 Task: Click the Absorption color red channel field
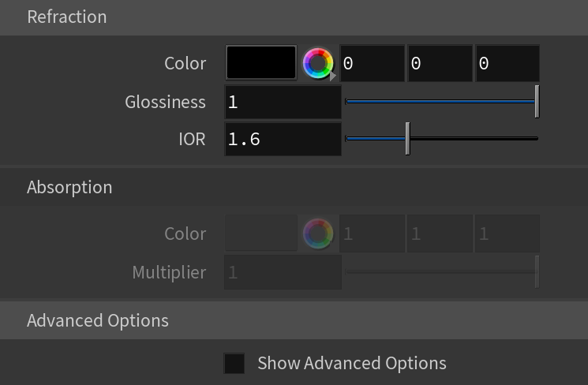click(x=372, y=234)
